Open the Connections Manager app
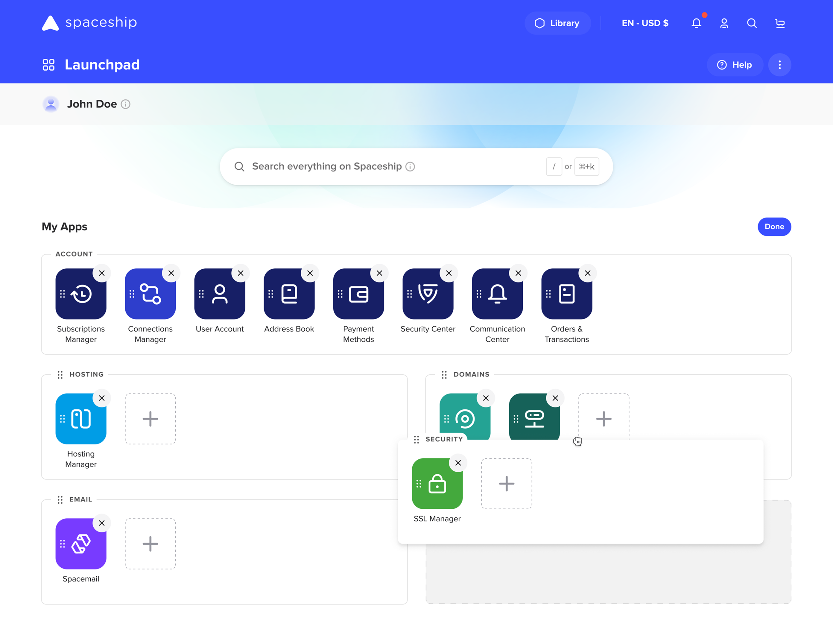The height and width of the screenshot is (644, 833). (x=150, y=294)
